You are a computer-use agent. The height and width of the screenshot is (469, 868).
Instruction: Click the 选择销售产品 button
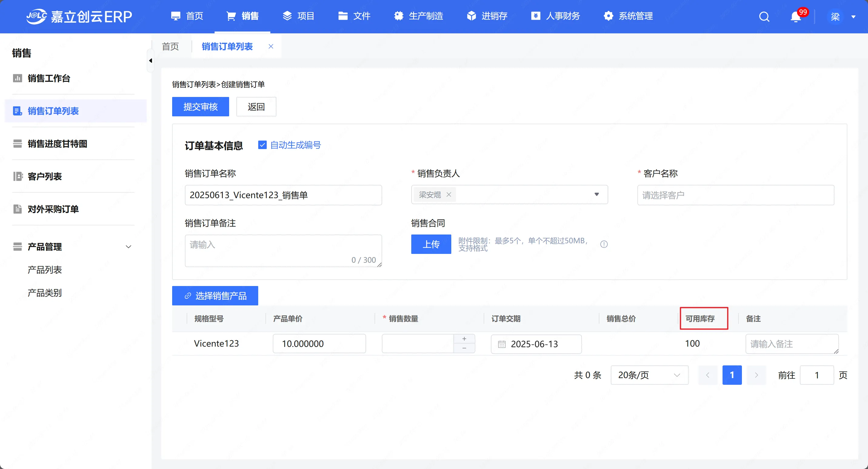coord(215,296)
